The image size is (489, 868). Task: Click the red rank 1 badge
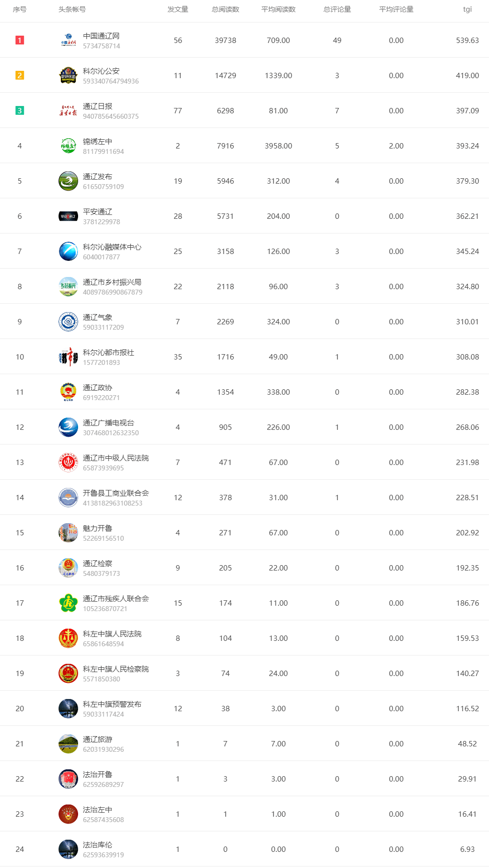click(x=19, y=40)
